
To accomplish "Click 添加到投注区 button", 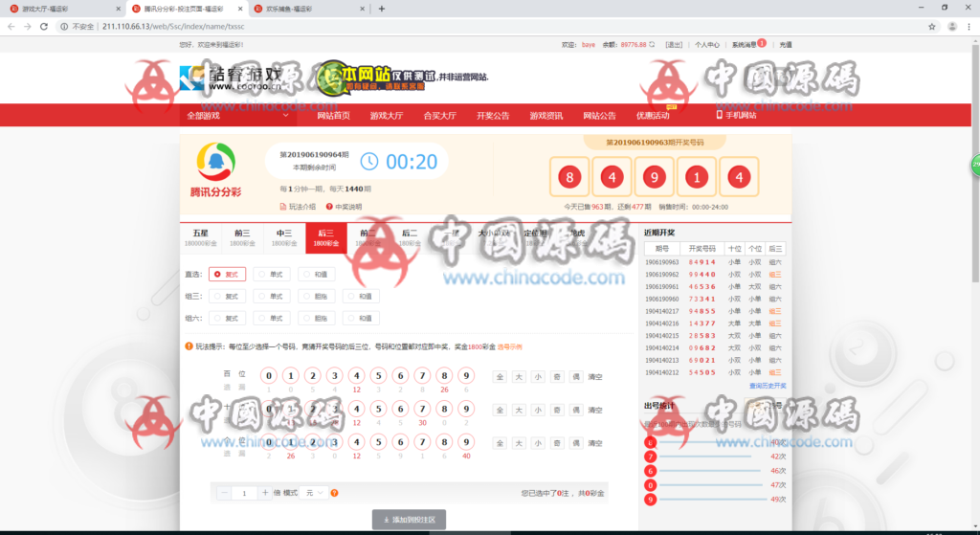I will pos(409,520).
